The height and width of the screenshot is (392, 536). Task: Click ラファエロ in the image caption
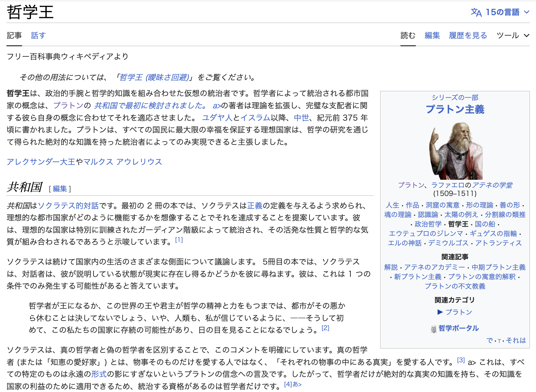click(448, 185)
